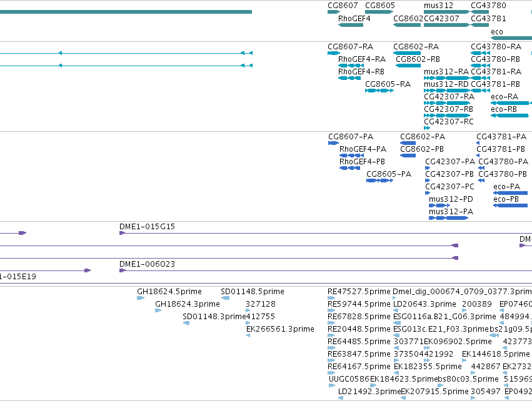Click the mus312-RD transcript label

click(x=446, y=84)
